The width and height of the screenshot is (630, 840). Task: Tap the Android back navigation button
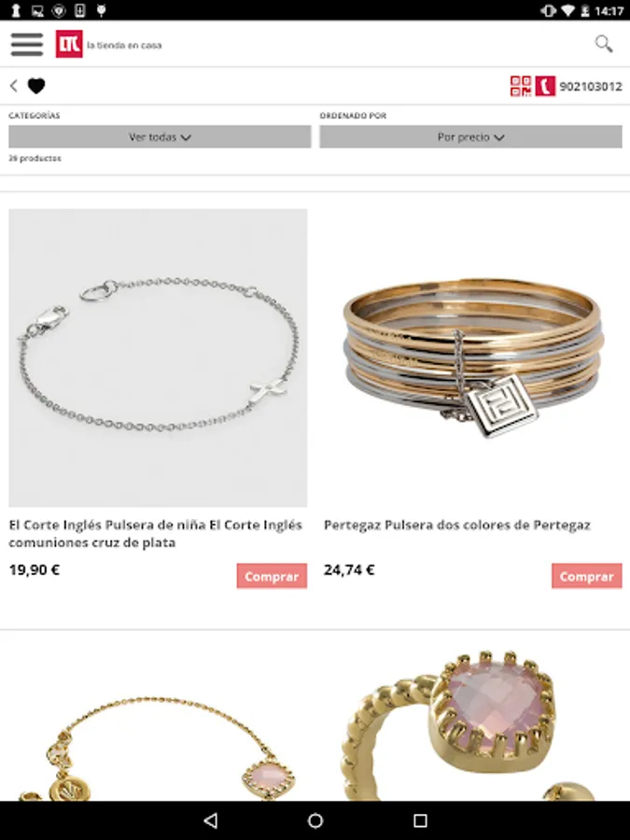(x=211, y=820)
